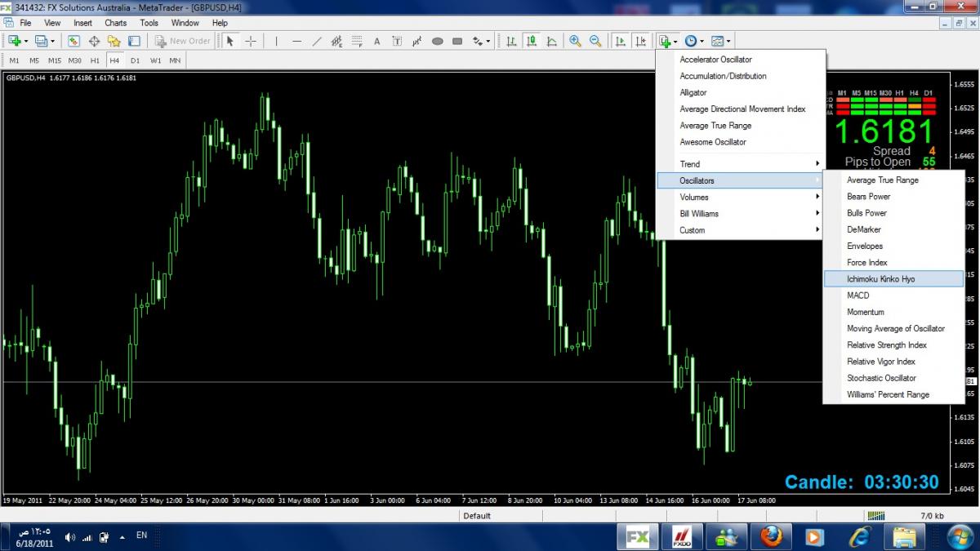Click the Default profile in status bar
Screen dimensions: 980x551
477,516
